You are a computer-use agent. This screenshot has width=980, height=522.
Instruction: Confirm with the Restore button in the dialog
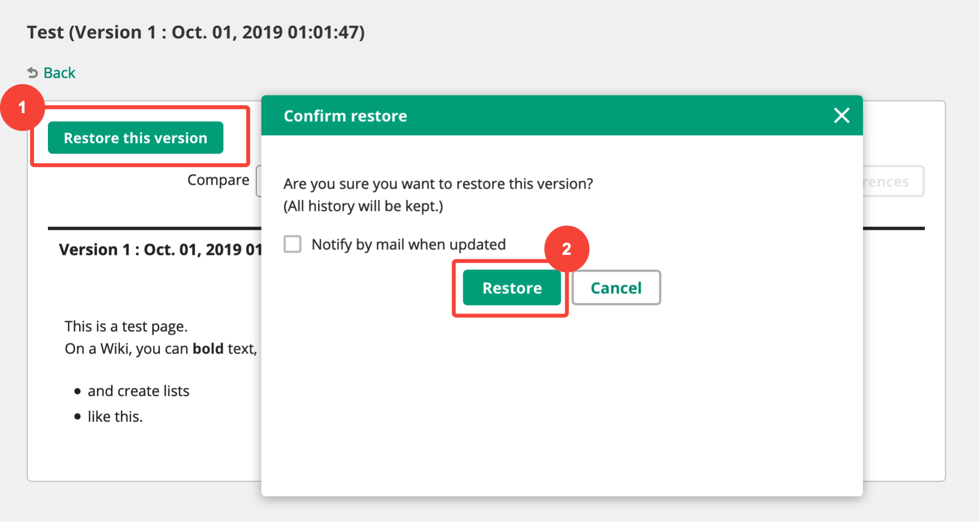(512, 288)
